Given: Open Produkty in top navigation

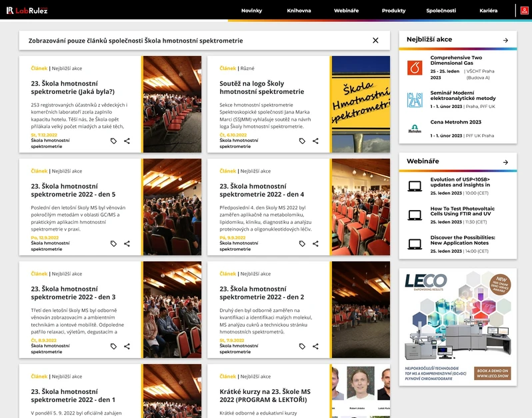Looking at the screenshot, I should pos(393,11).
